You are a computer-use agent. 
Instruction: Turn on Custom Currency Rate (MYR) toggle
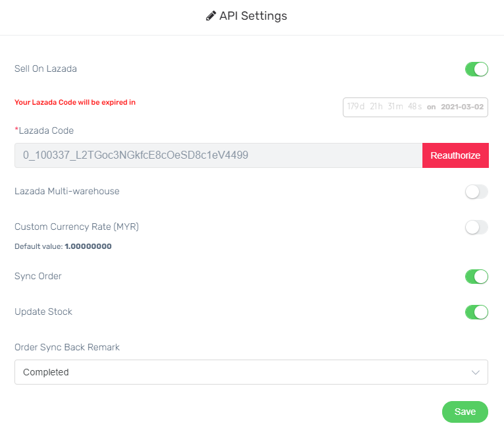pos(476,227)
